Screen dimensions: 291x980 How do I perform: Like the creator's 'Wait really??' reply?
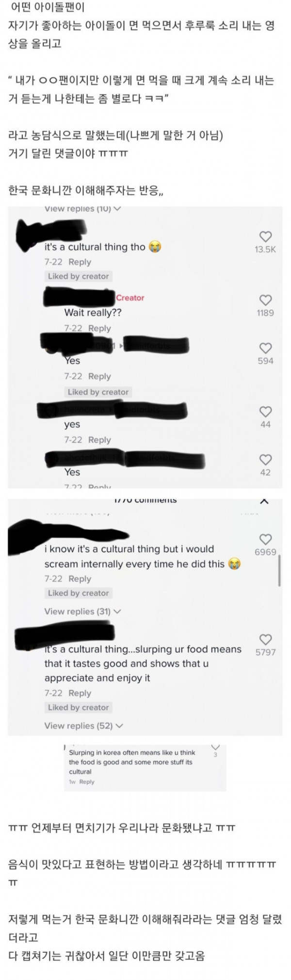tap(265, 300)
